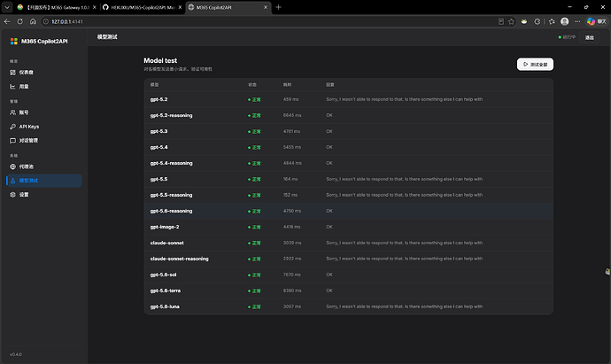
Task: Select the gpt-5.6-sol model name
Action: [x=163, y=275]
